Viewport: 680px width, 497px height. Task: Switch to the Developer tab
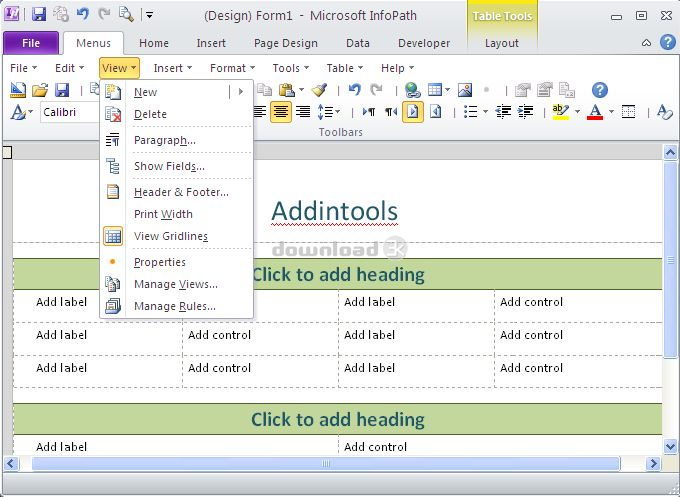coord(424,43)
